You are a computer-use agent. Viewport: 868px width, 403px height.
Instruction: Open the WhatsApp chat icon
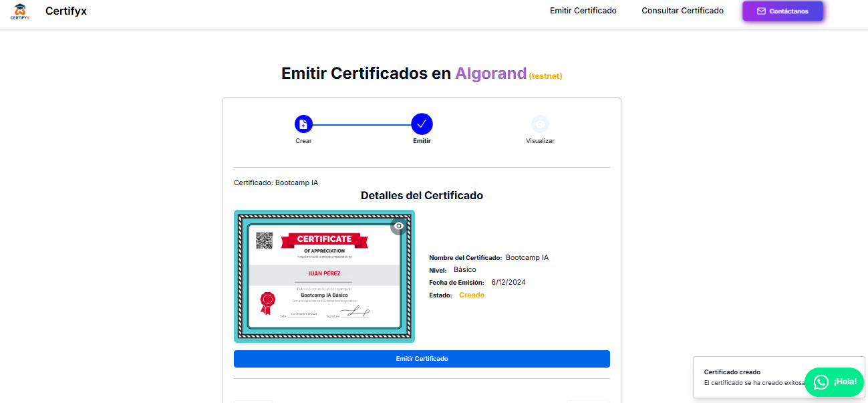coord(821,382)
